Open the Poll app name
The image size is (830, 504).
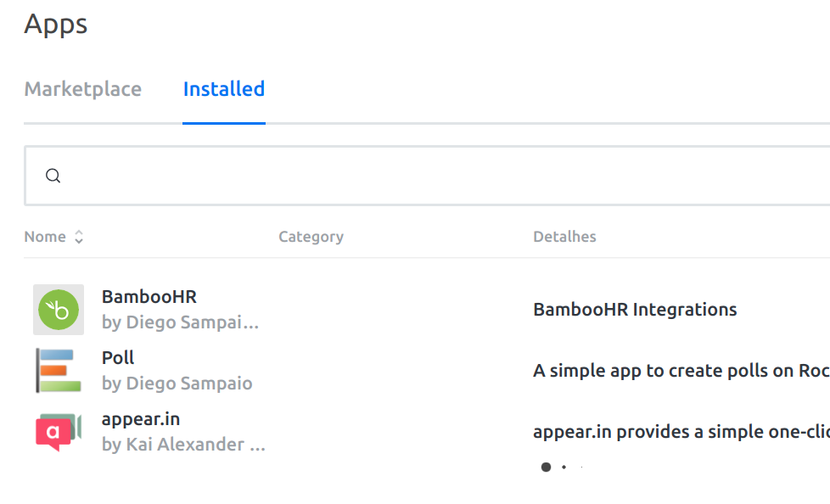(x=118, y=358)
